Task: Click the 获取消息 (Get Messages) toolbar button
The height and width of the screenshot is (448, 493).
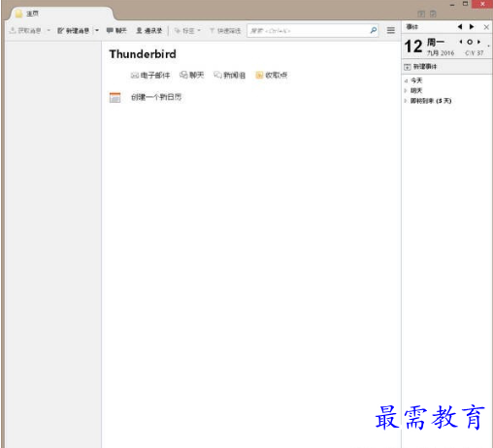Action: pyautogui.click(x=25, y=30)
